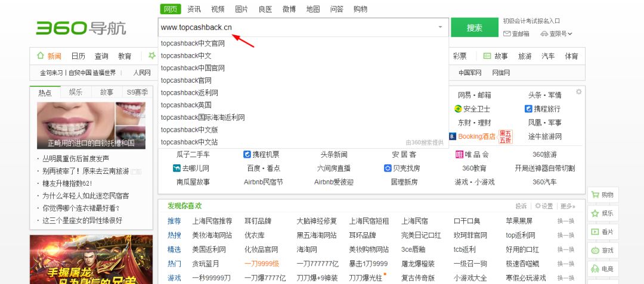This screenshot has height=284, width=644.
Task: Switch to 视频 search tab
Action: point(218,9)
